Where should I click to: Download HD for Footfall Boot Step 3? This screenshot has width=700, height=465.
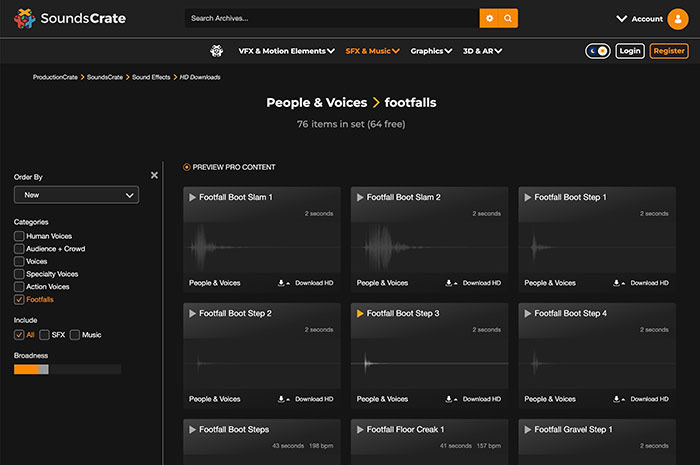(482, 399)
